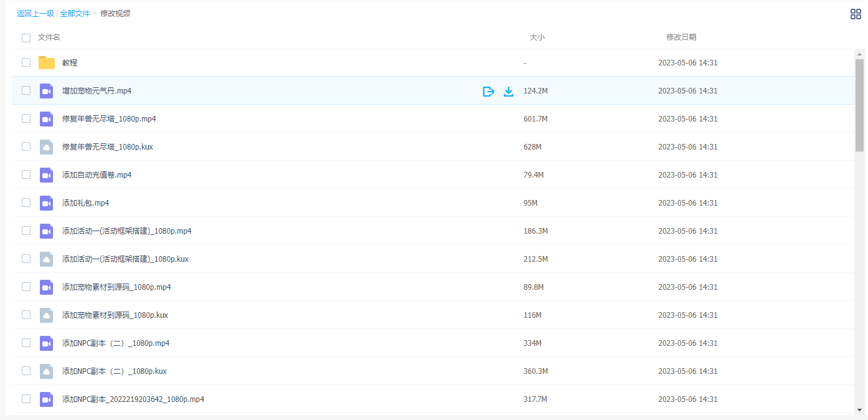This screenshot has height=420, width=868.
Task: Open the 教程 folder icon
Action: [x=47, y=63]
